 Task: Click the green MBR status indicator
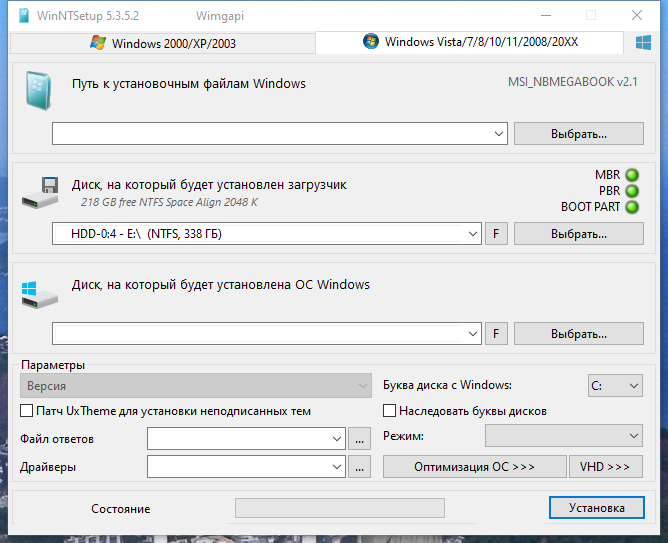pos(632,175)
